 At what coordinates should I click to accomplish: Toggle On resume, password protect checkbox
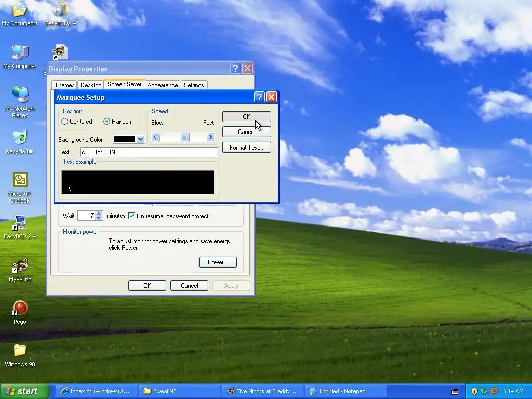click(x=131, y=216)
